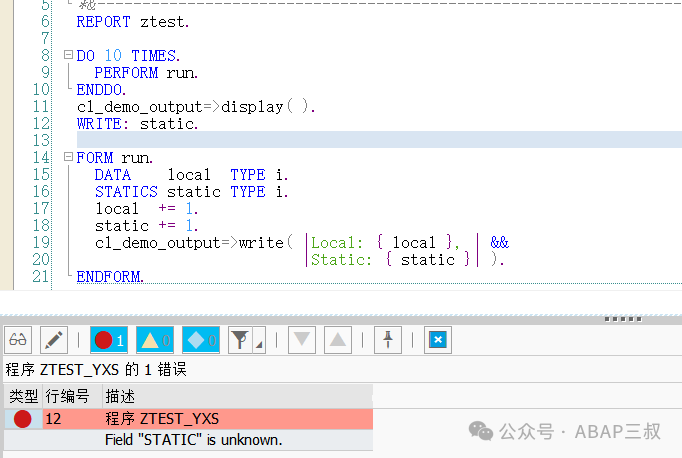Go to previous message with up arrow

coord(338,340)
